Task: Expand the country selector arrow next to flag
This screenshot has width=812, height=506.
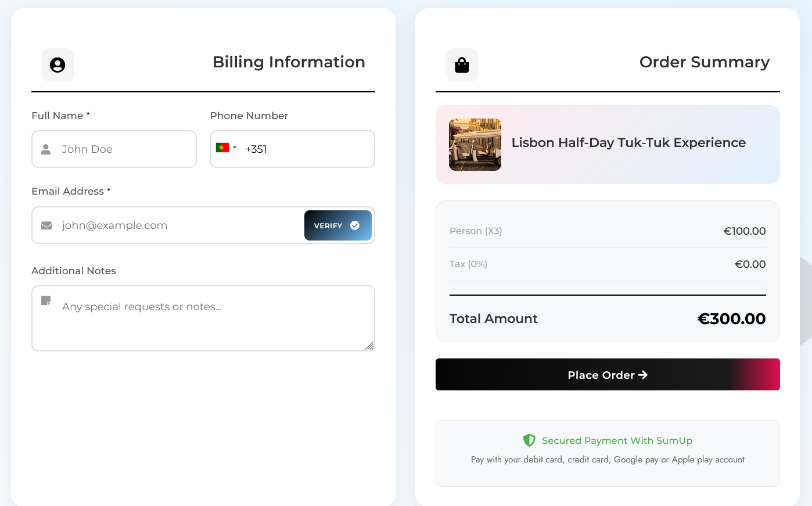Action: [x=235, y=148]
